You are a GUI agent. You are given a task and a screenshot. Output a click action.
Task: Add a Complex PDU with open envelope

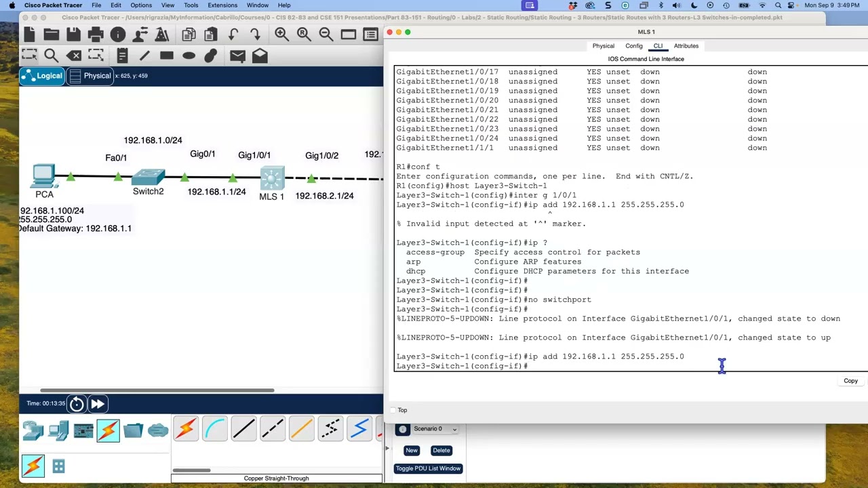(260, 56)
